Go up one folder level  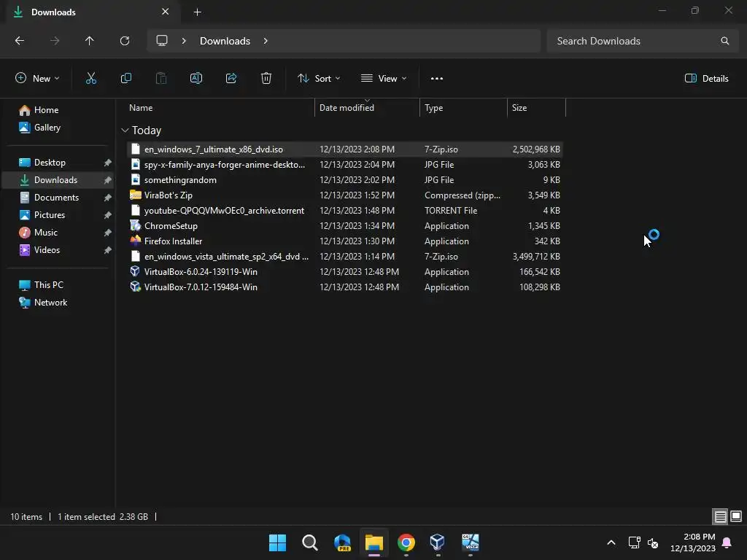tap(90, 41)
